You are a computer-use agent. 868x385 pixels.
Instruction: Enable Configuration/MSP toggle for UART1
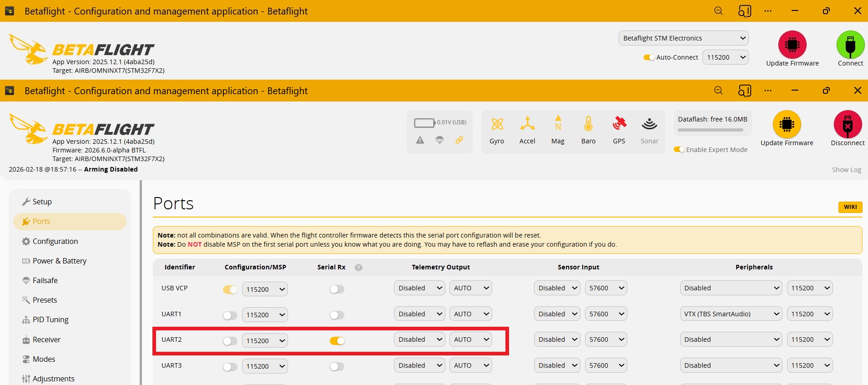click(230, 315)
